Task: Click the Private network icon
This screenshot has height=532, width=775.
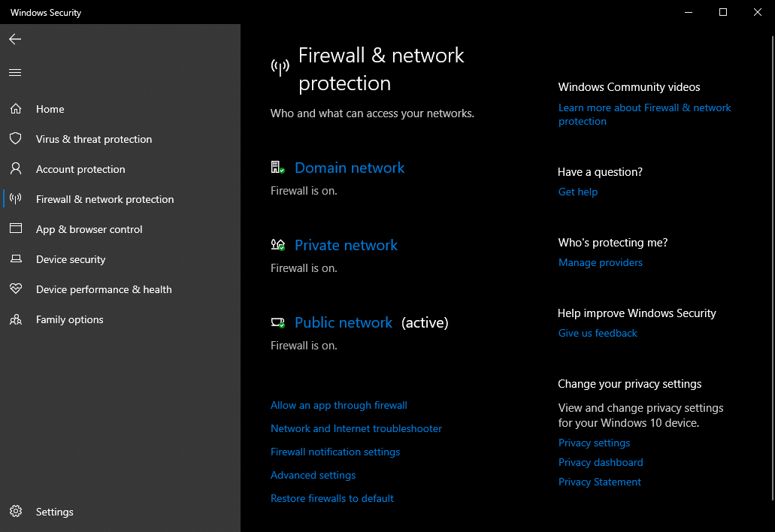Action: [278, 244]
